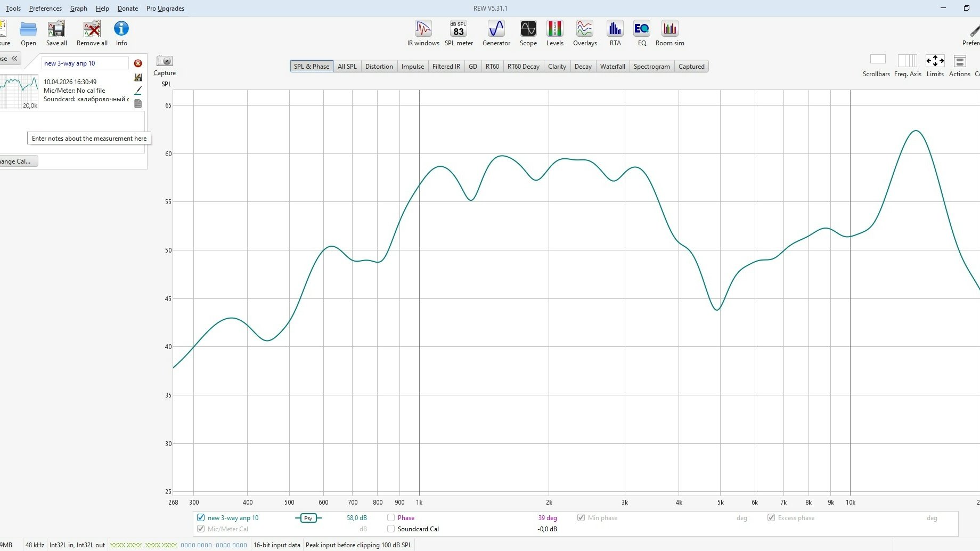Switch to the All SPL tab

pyautogui.click(x=347, y=67)
